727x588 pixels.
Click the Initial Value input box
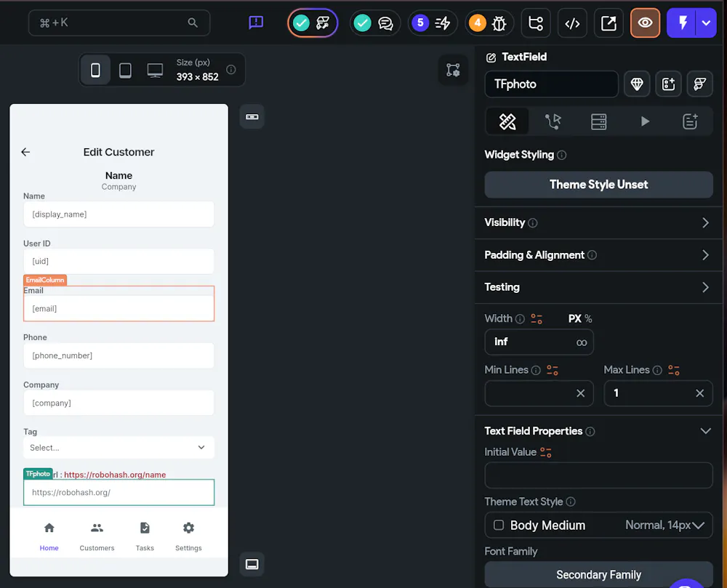tap(598, 475)
